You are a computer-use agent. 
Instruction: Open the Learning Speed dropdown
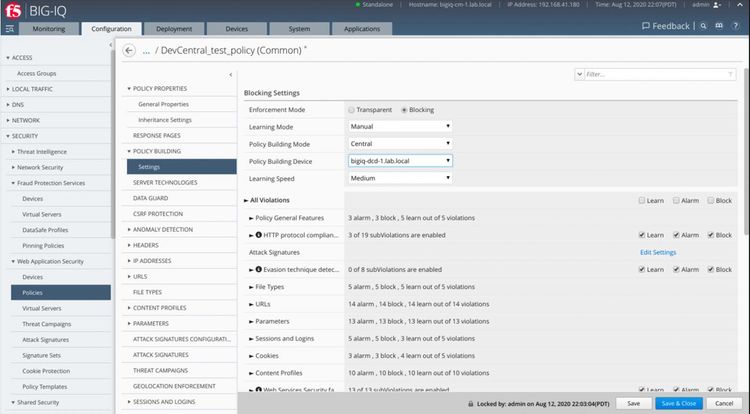(x=400, y=178)
